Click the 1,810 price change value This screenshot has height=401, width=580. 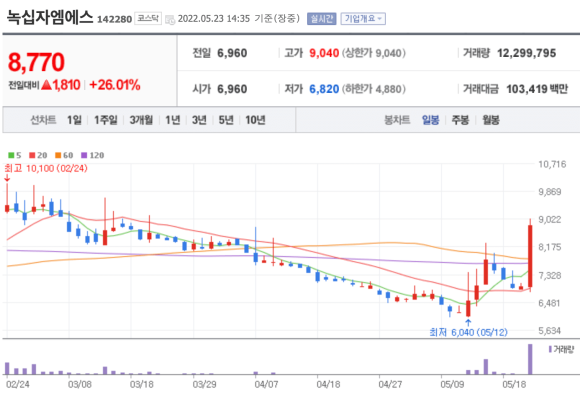(x=66, y=85)
